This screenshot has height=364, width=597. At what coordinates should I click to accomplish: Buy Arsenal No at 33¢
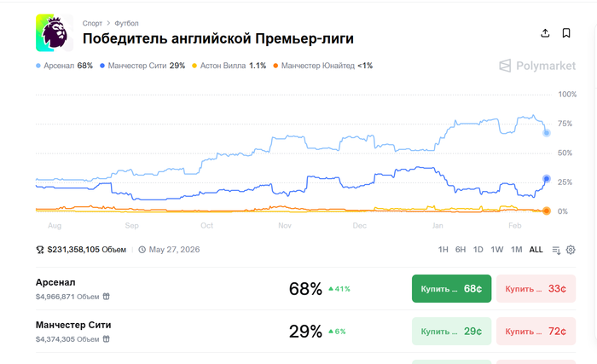click(x=536, y=289)
